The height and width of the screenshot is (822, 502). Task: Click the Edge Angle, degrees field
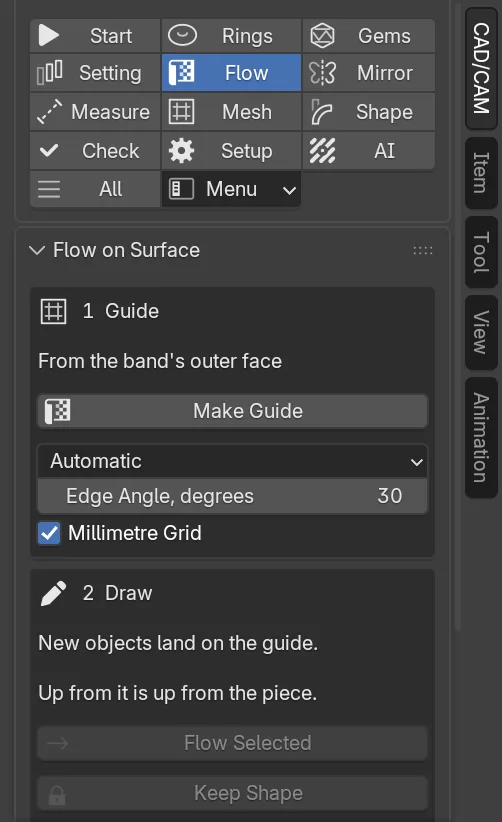(x=233, y=496)
